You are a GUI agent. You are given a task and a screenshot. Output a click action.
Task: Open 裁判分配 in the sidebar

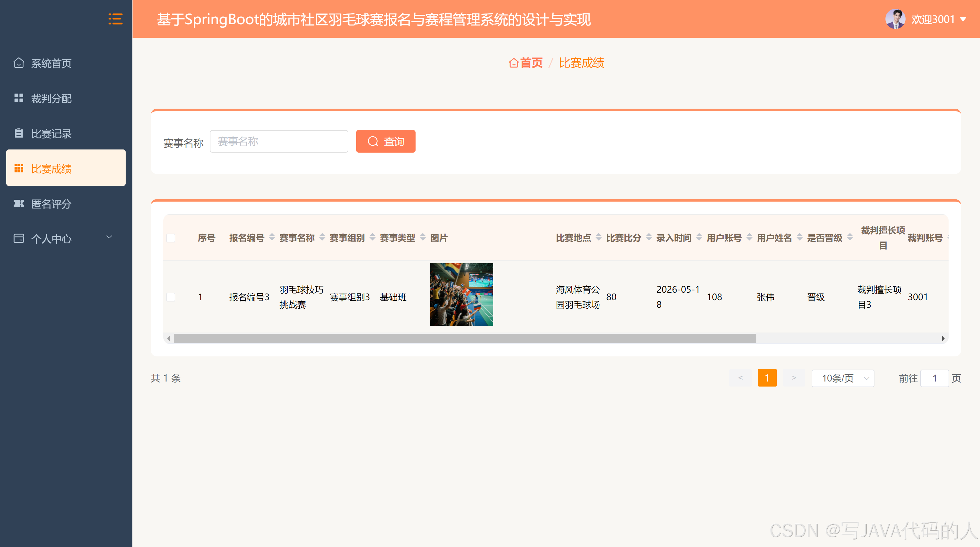click(x=66, y=98)
